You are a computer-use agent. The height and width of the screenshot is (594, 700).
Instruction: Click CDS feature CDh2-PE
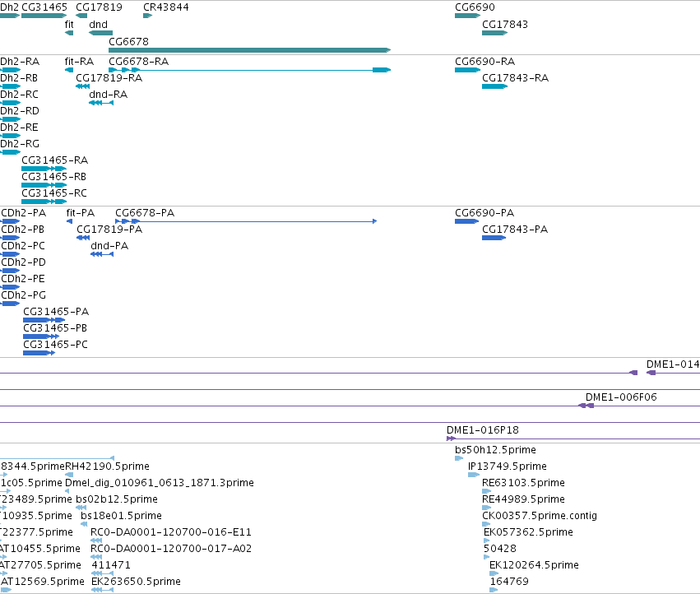[10, 287]
